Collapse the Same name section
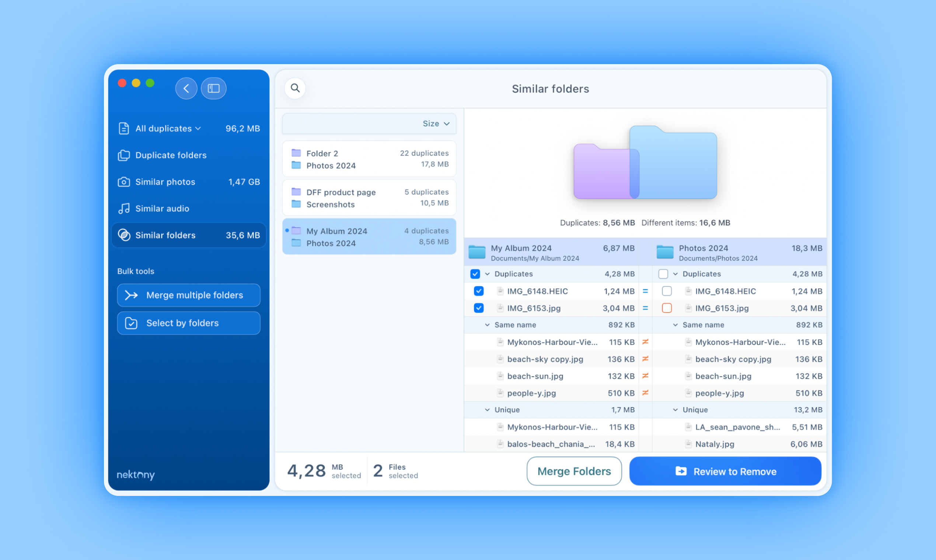Image resolution: width=936 pixels, height=560 pixels. pos(486,325)
